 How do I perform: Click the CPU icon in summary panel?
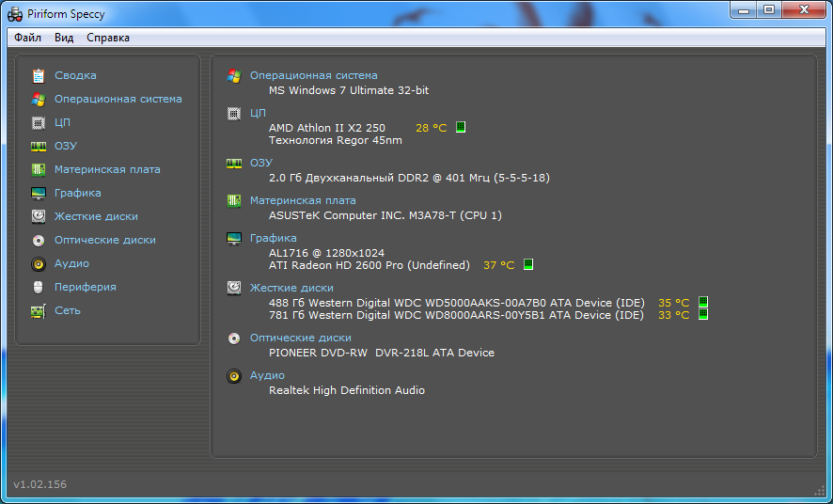234,113
